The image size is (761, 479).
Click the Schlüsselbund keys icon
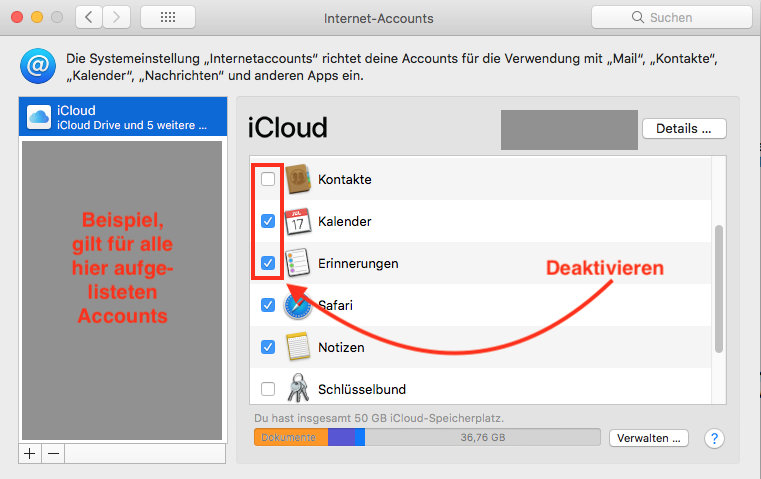pos(298,388)
